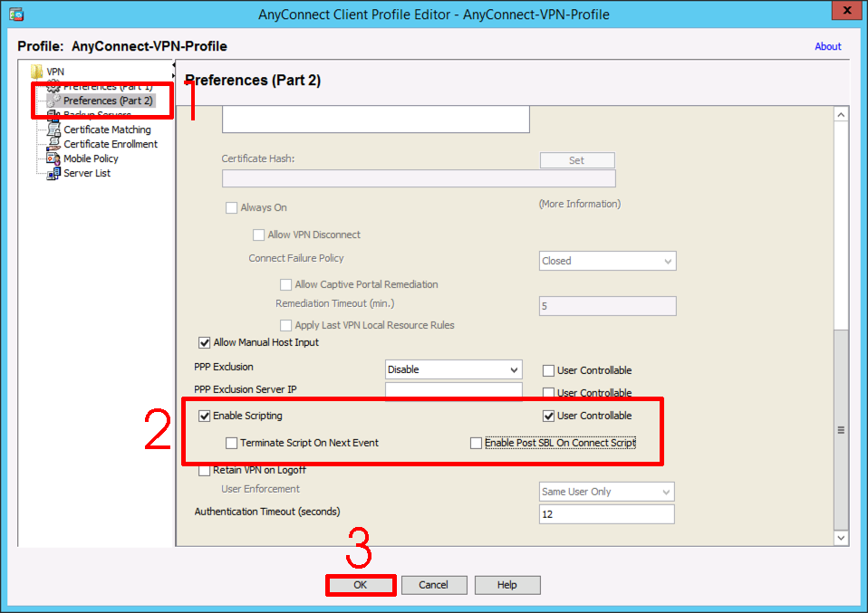Image resolution: width=868 pixels, height=613 pixels.
Task: Click the vertical scrollbar thumb
Action: coord(841,430)
